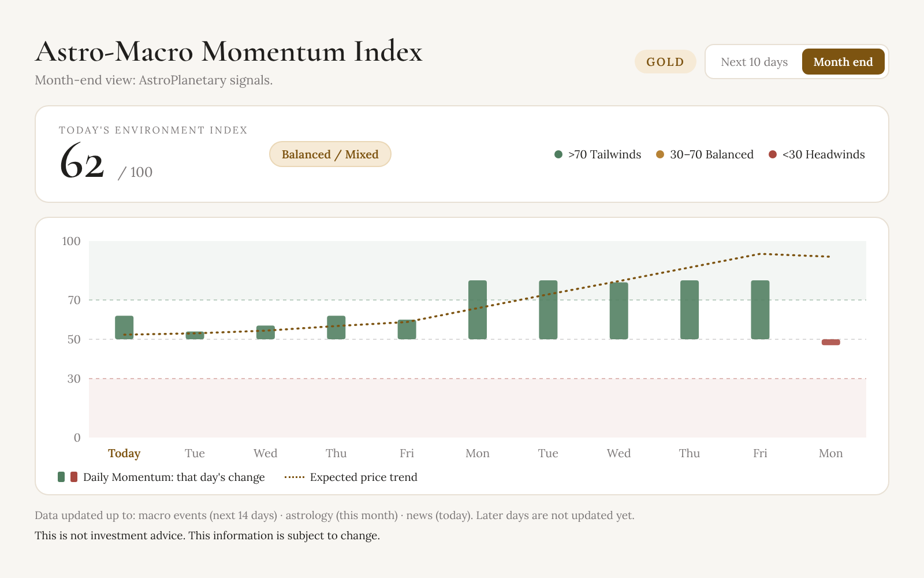Screen dimensions: 924x578
Task: Click Today's momentum bar
Action: coord(124,327)
